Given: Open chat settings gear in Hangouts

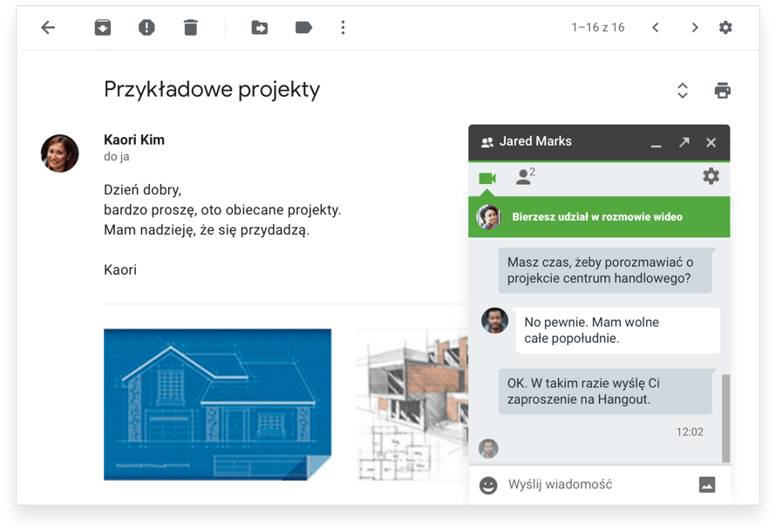Looking at the screenshot, I should coord(711,177).
